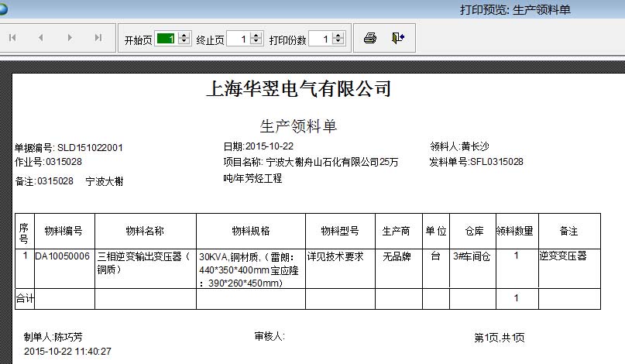Image resolution: width=625 pixels, height=364 pixels.
Task: Go to the previous preview page
Action: point(41,37)
